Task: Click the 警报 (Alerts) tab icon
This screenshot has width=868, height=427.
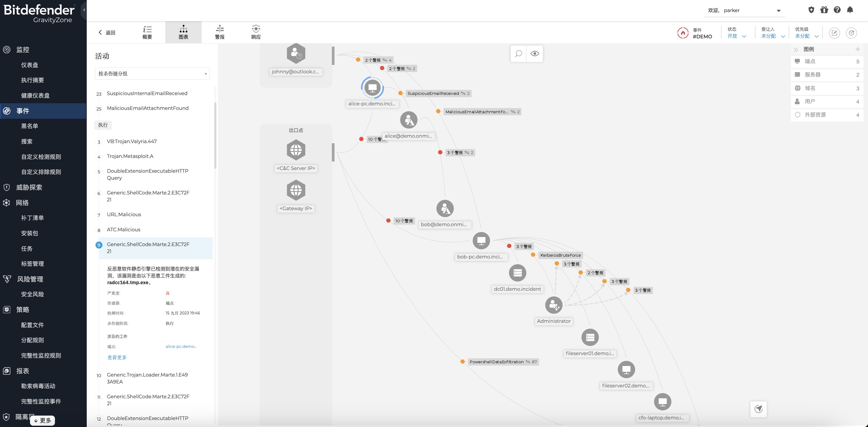Action: tap(220, 32)
